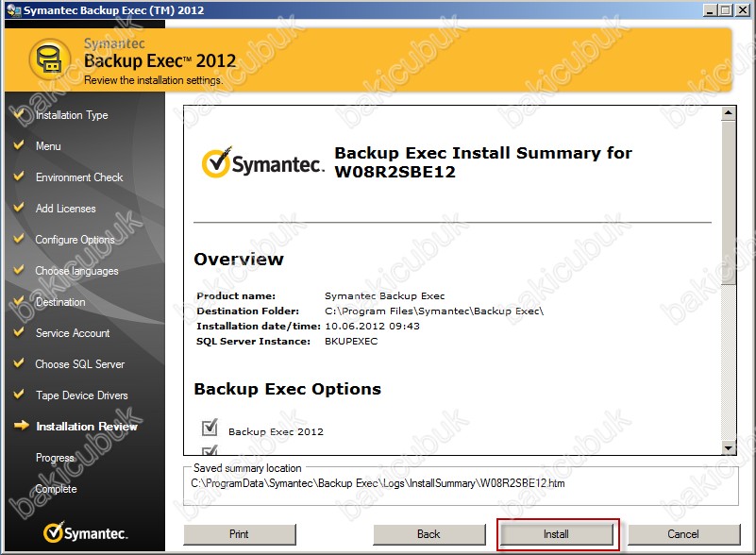The height and width of the screenshot is (555, 756).
Task: Click the Symantec logo in sidebar bottom
Action: point(85,532)
